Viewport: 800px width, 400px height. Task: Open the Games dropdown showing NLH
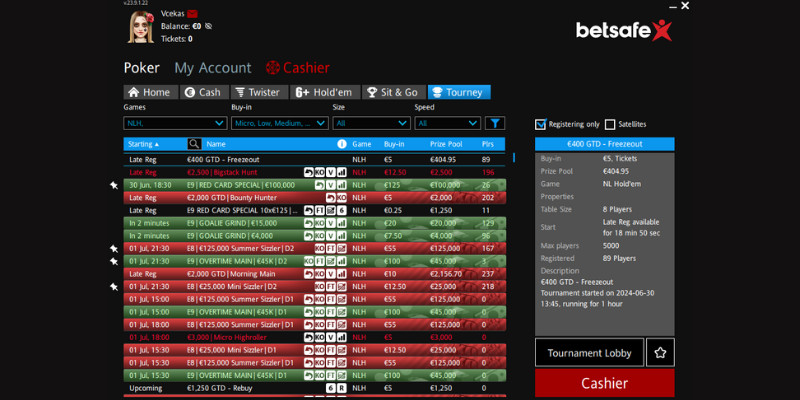[175, 123]
